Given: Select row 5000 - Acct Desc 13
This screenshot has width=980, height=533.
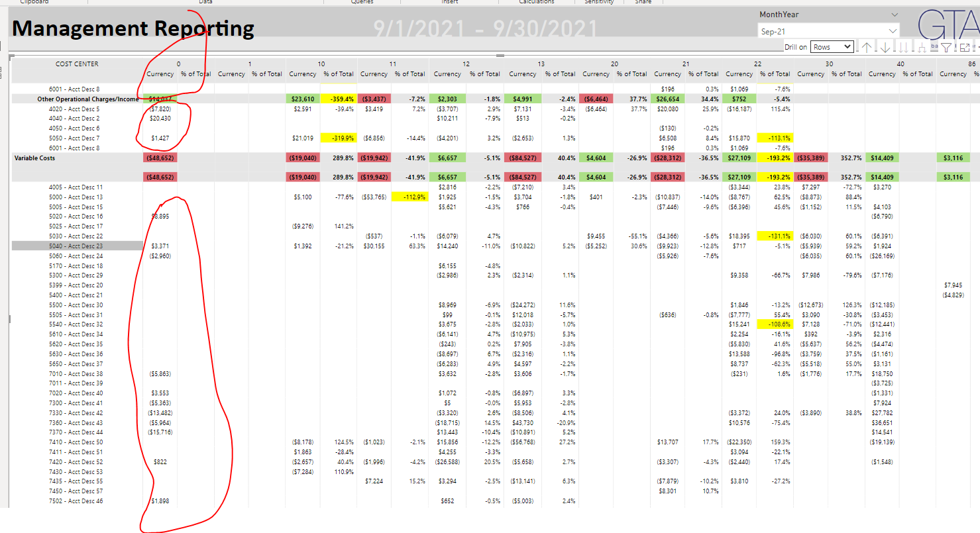Looking at the screenshot, I should click(x=76, y=197).
